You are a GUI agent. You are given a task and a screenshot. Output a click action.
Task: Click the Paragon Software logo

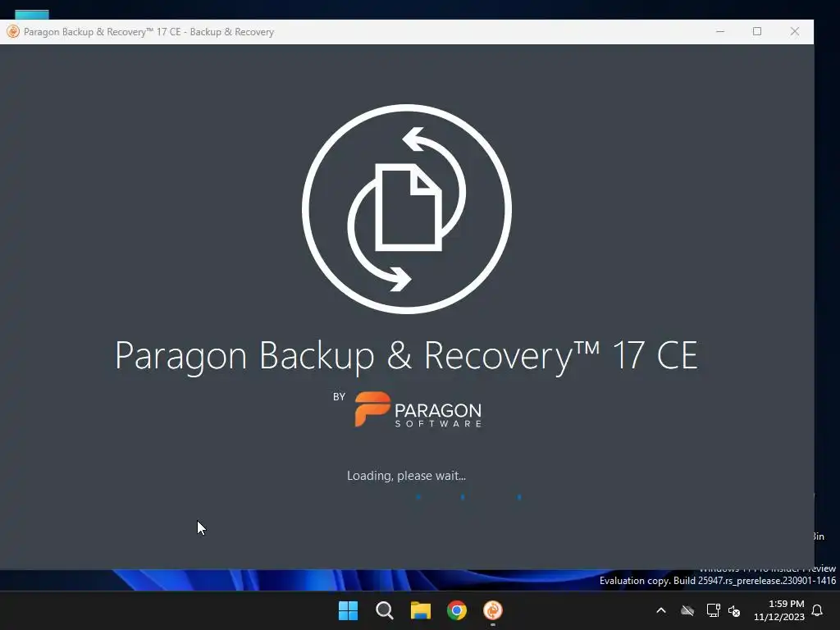pyautogui.click(x=418, y=410)
